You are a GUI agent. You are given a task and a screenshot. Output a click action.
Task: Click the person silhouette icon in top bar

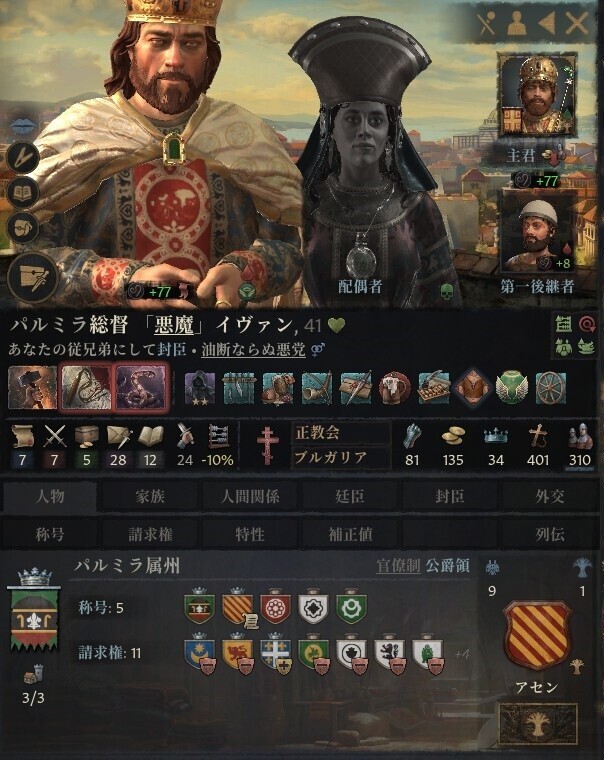tap(517, 23)
